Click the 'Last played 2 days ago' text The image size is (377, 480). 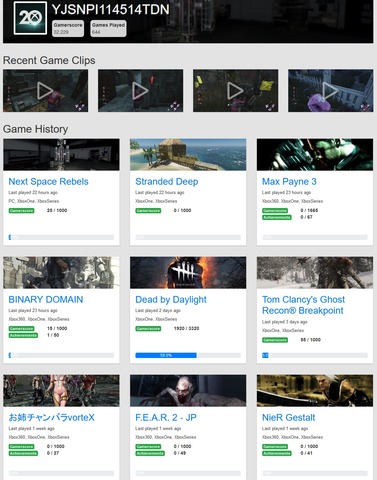click(158, 310)
